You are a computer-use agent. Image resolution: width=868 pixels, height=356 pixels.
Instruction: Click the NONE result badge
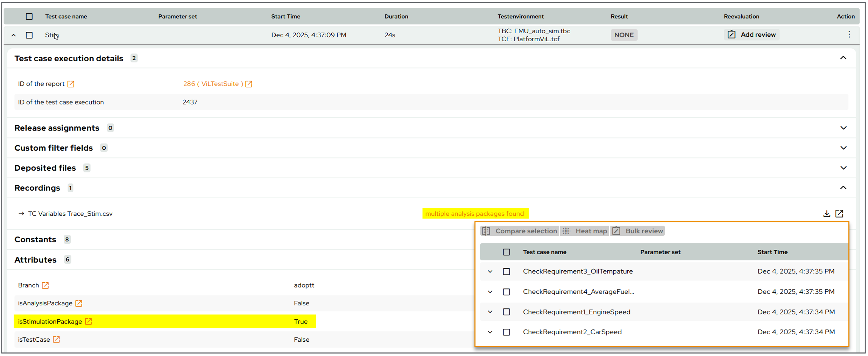(624, 35)
